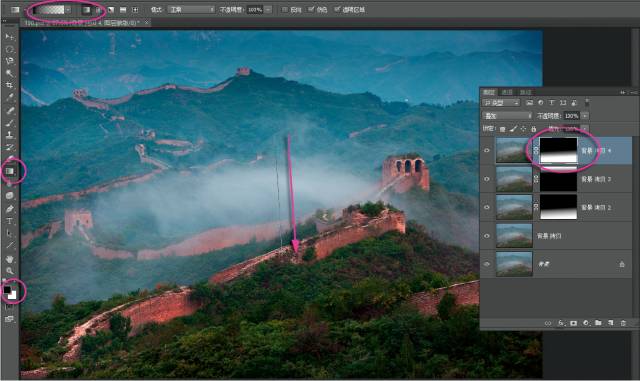
Task: Lock all padlock icon in Layers panel
Action: point(533,129)
